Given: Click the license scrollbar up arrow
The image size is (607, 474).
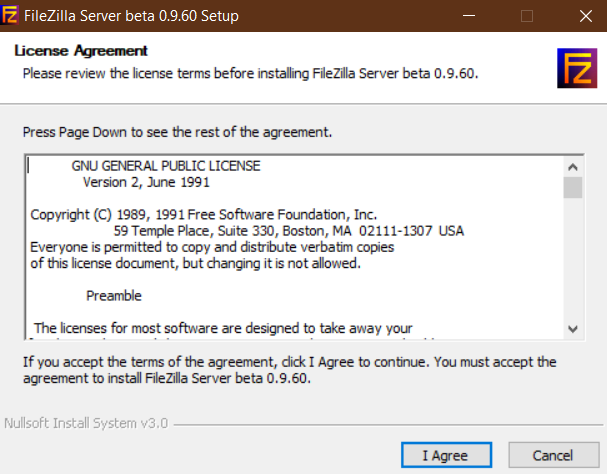Looking at the screenshot, I should click(x=573, y=167).
